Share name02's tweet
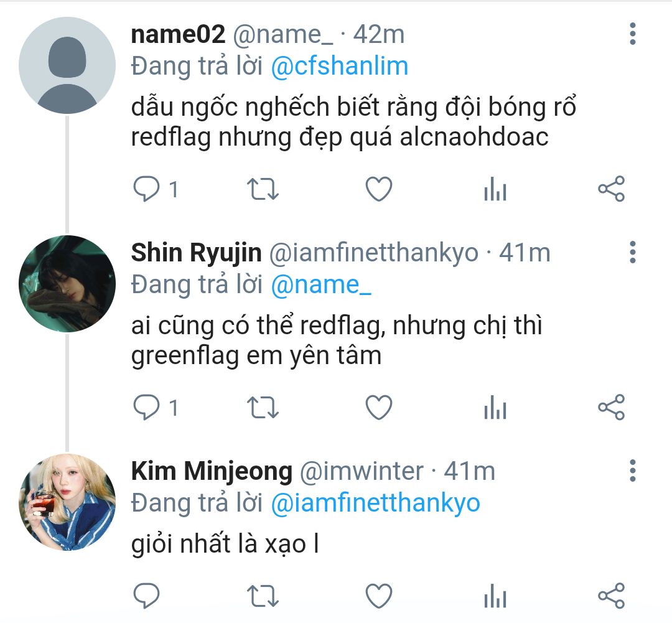 click(x=612, y=189)
